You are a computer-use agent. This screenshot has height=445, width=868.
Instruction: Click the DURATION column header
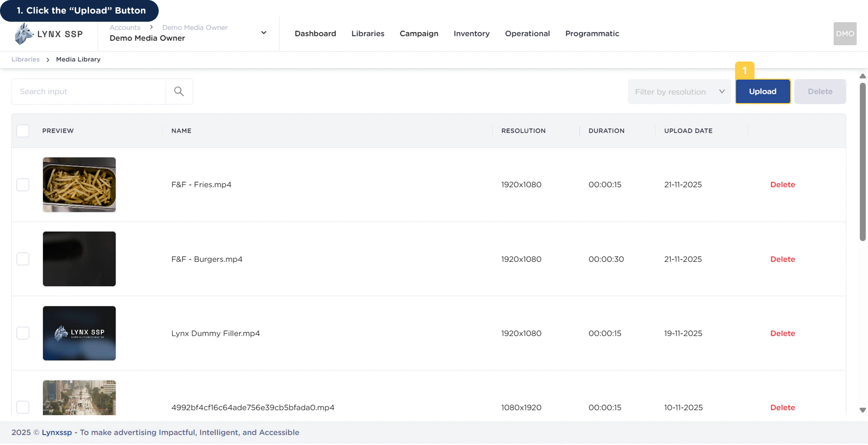pyautogui.click(x=607, y=131)
